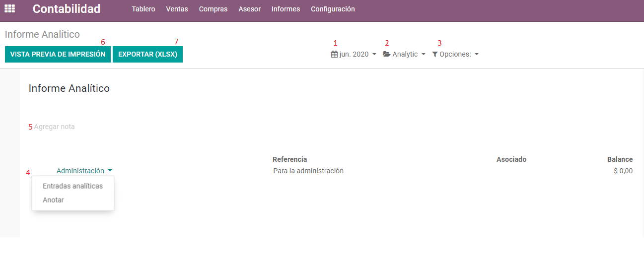Open the Opciones dropdown
Image resolution: width=644 pixels, height=270 pixels.
pos(455,54)
